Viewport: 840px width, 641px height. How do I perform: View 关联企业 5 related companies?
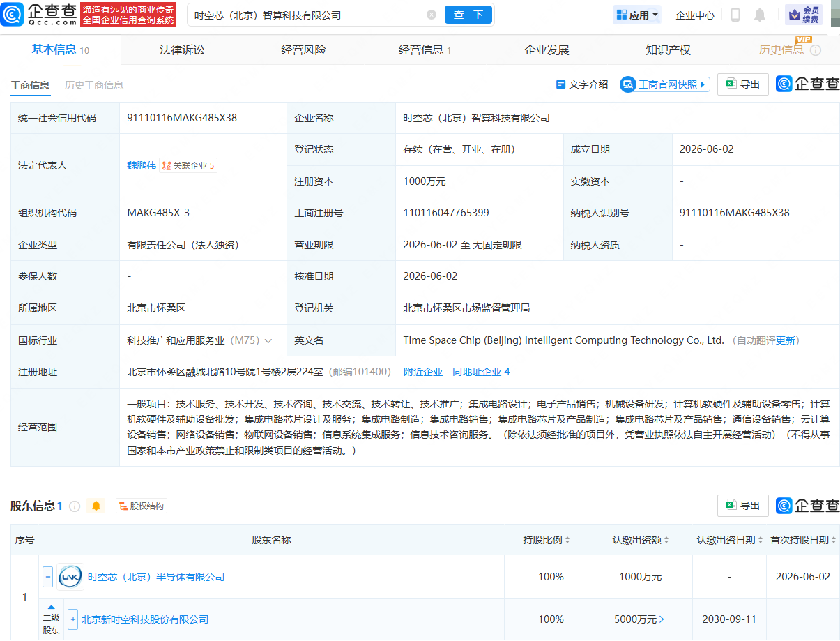pyautogui.click(x=188, y=166)
